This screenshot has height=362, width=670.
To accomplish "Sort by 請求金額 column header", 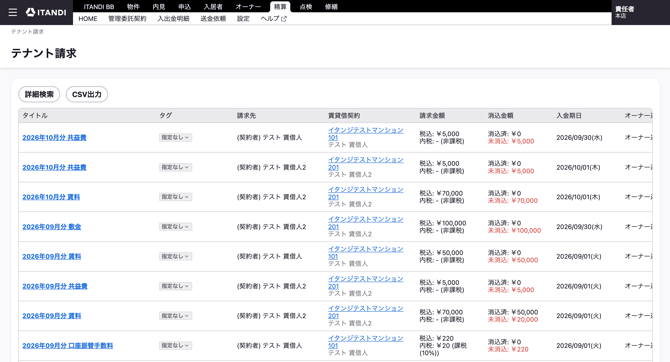I will pos(432,116).
